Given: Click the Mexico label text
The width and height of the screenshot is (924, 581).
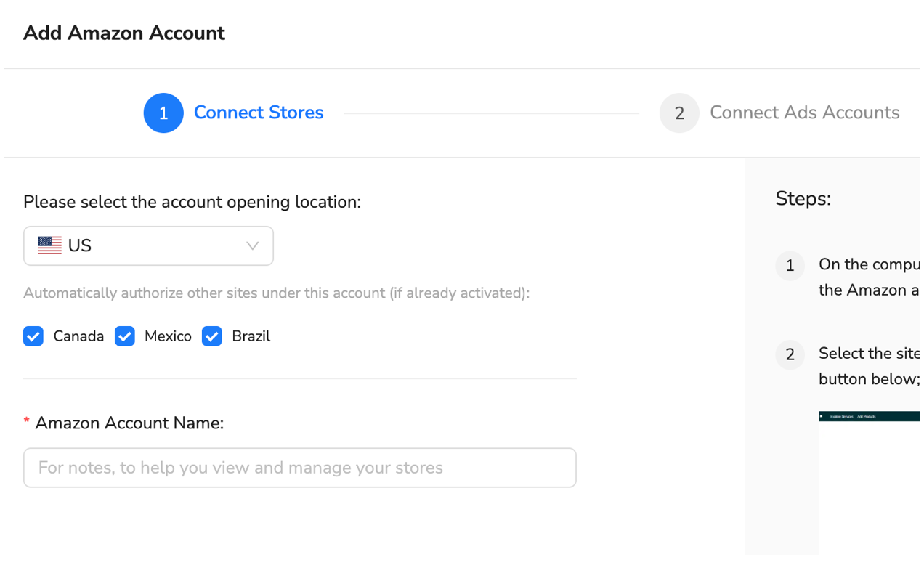Looking at the screenshot, I should (x=168, y=336).
